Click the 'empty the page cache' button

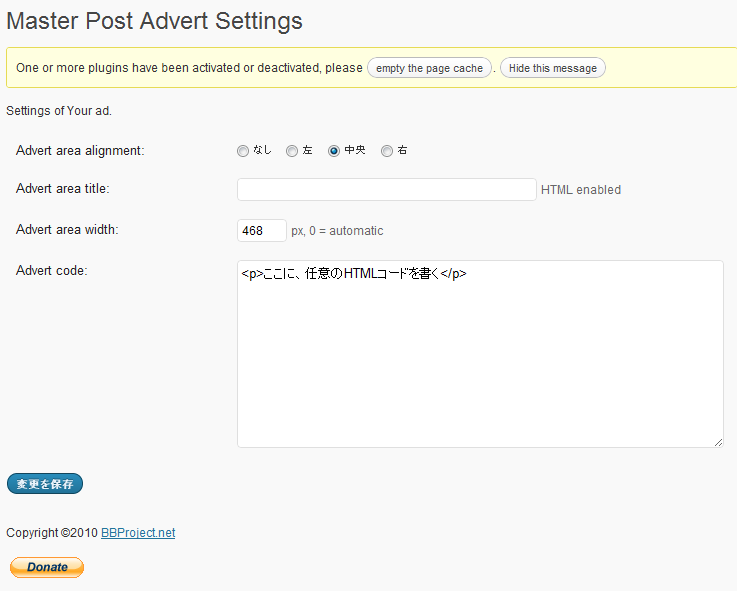coord(429,68)
